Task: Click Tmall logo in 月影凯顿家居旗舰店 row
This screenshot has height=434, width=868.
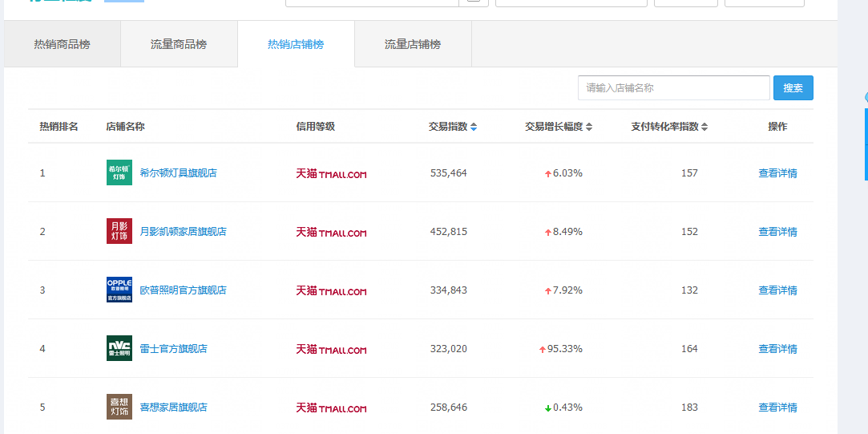Action: pos(331,233)
